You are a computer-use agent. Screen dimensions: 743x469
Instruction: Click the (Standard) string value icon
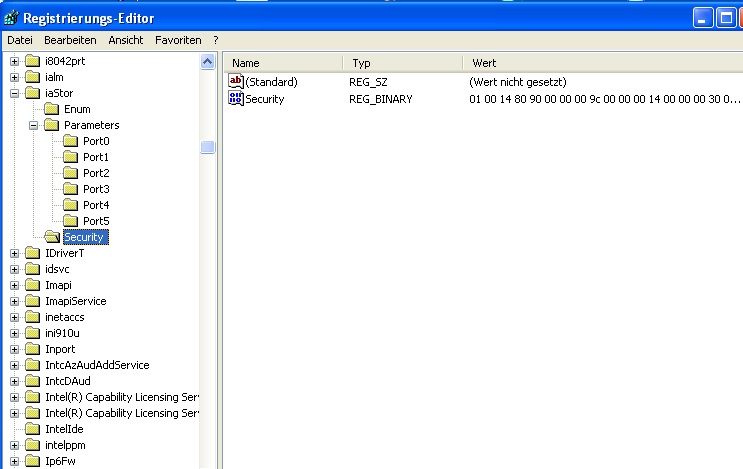pyautogui.click(x=236, y=81)
